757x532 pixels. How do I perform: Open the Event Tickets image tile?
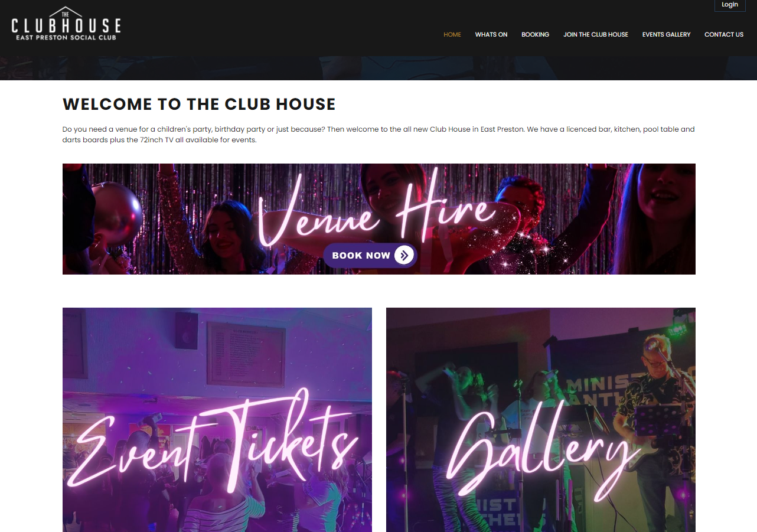[x=217, y=420]
